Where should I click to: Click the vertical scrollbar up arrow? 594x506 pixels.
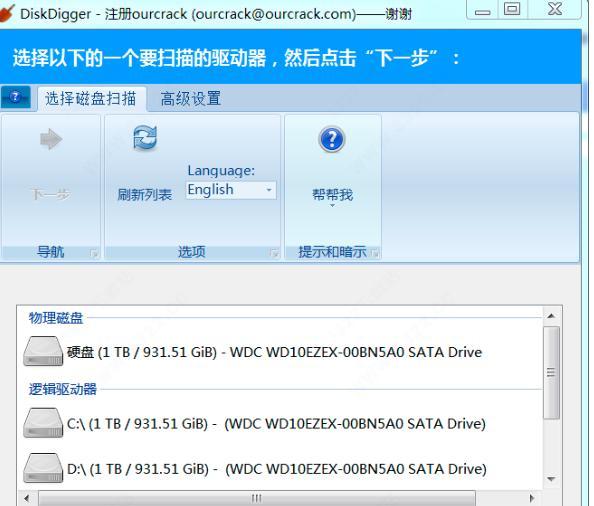(551, 316)
